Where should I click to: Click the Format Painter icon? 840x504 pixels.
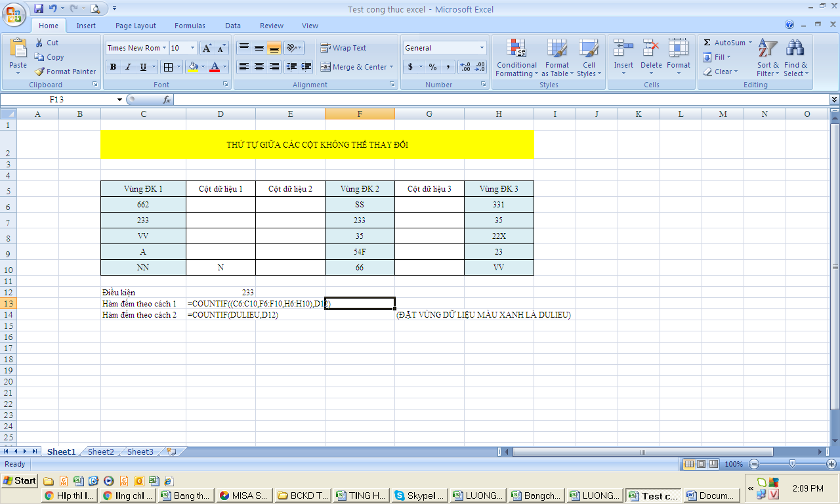(40, 72)
